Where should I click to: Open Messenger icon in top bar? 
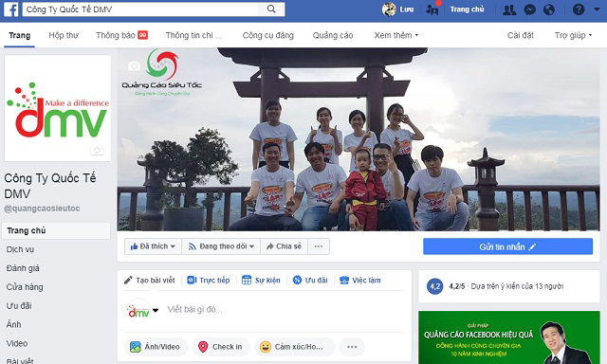coord(529,9)
